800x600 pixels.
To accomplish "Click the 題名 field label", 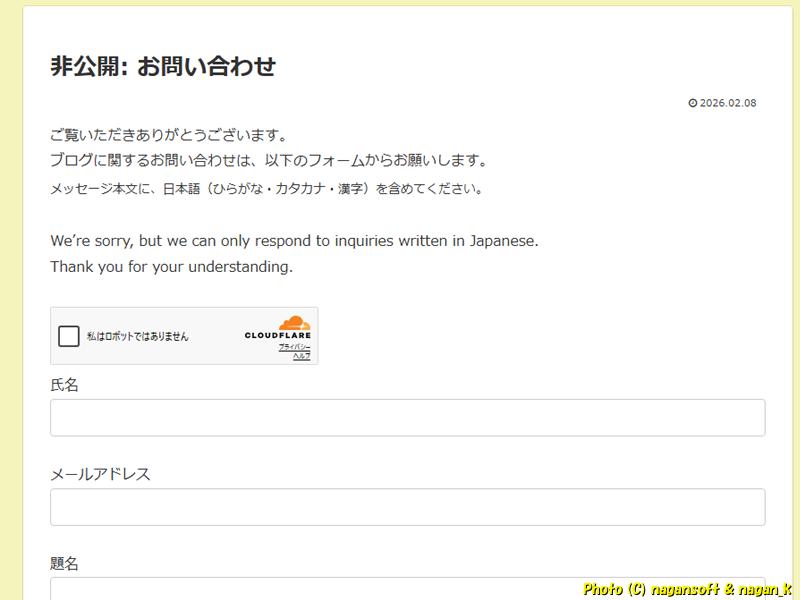I will (64, 563).
